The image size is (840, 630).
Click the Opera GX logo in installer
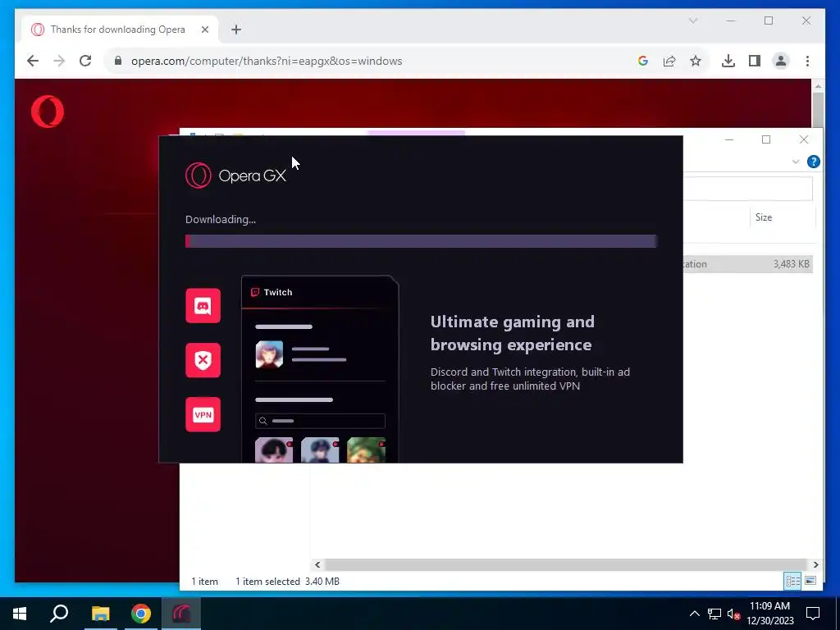click(x=235, y=176)
